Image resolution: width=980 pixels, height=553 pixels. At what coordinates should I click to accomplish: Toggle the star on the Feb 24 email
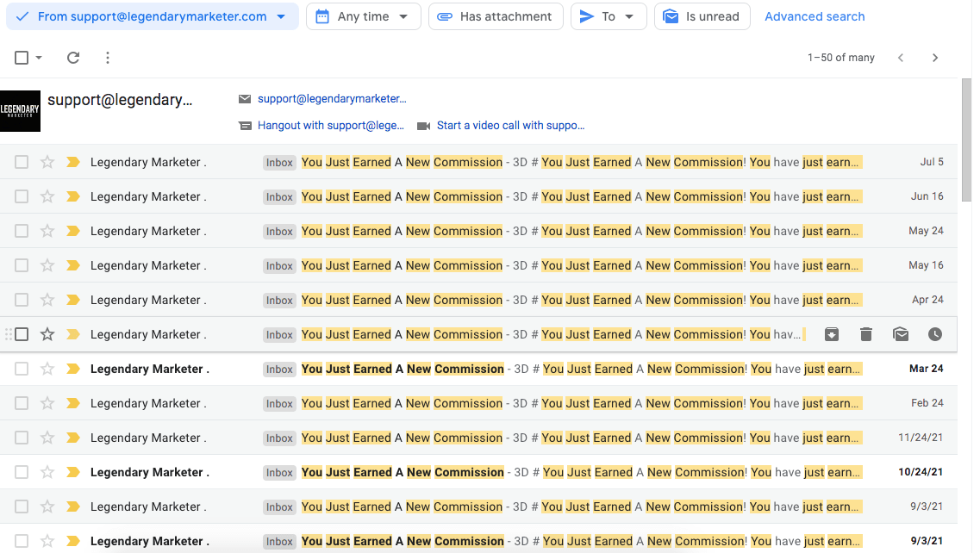pos(47,403)
